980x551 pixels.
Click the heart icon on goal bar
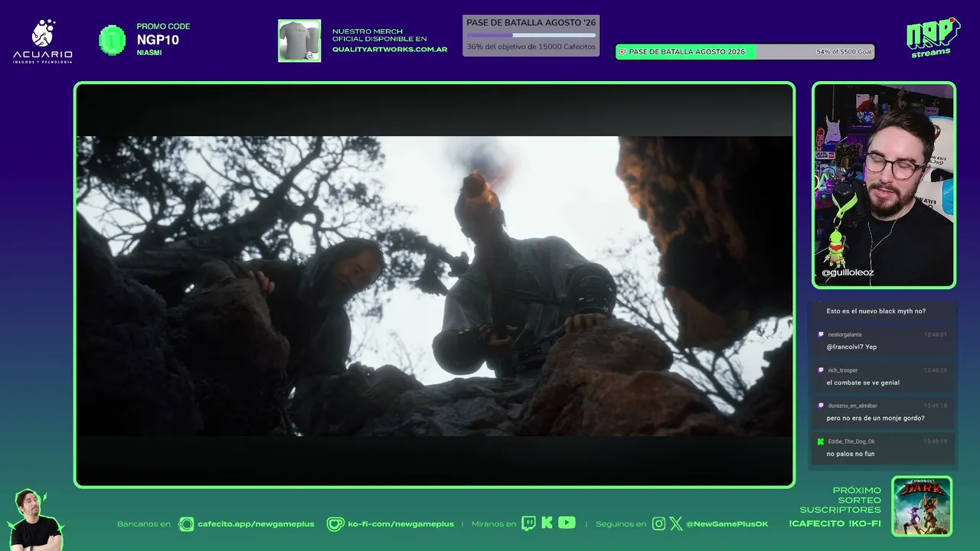622,52
